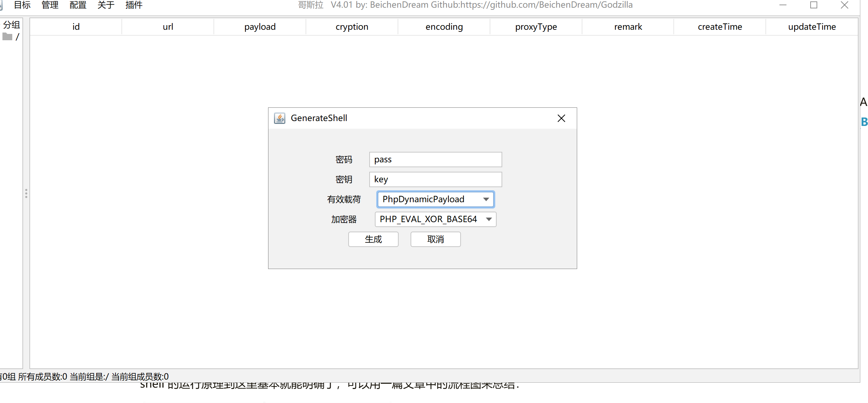The image size is (868, 403).
Task: Click the Java icon in GenerateShell dialog
Action: [279, 118]
